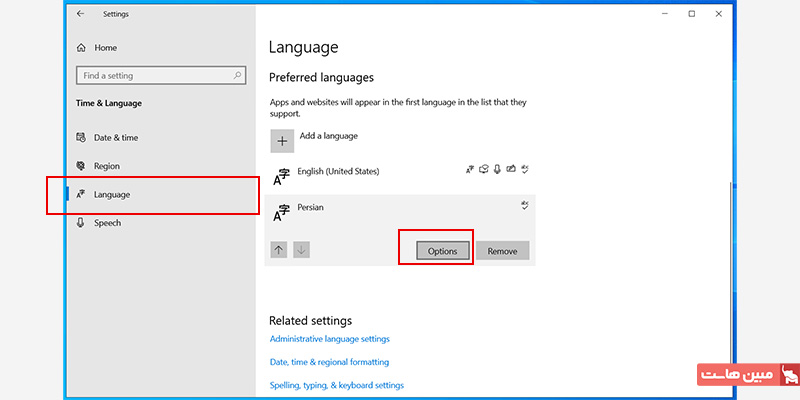Click the down arrow under Persian
This screenshot has width=800, height=400.
tap(301, 250)
